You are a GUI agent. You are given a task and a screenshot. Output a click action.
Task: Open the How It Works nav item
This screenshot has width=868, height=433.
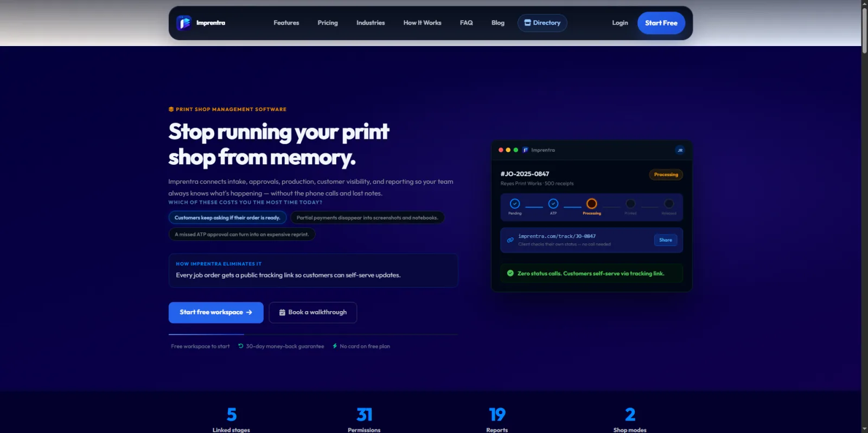pyautogui.click(x=422, y=23)
